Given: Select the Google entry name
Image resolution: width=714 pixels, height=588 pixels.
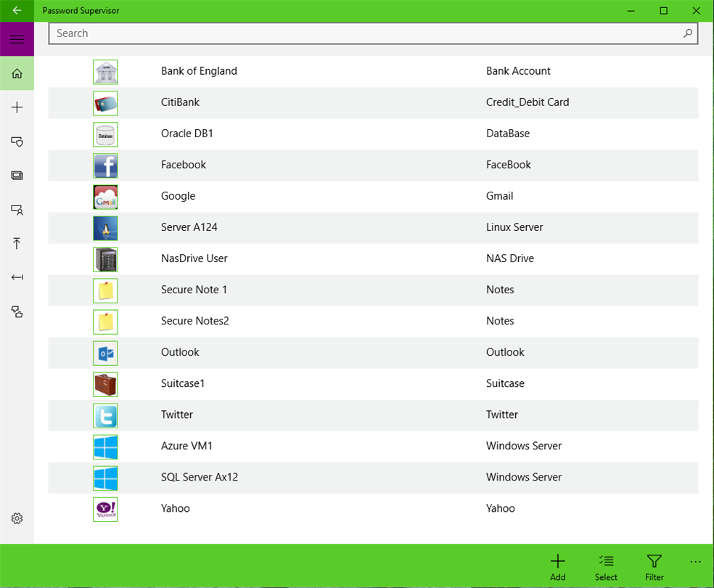Looking at the screenshot, I should click(x=178, y=196).
